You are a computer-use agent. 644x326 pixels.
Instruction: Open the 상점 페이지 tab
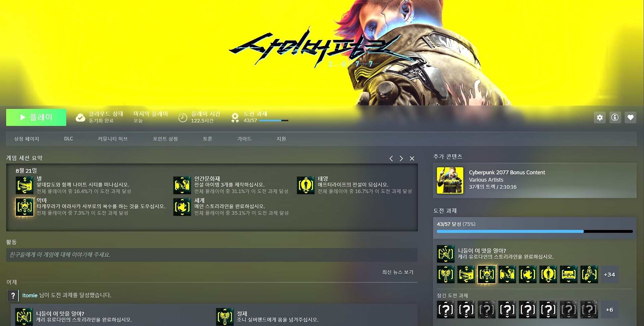[26, 139]
